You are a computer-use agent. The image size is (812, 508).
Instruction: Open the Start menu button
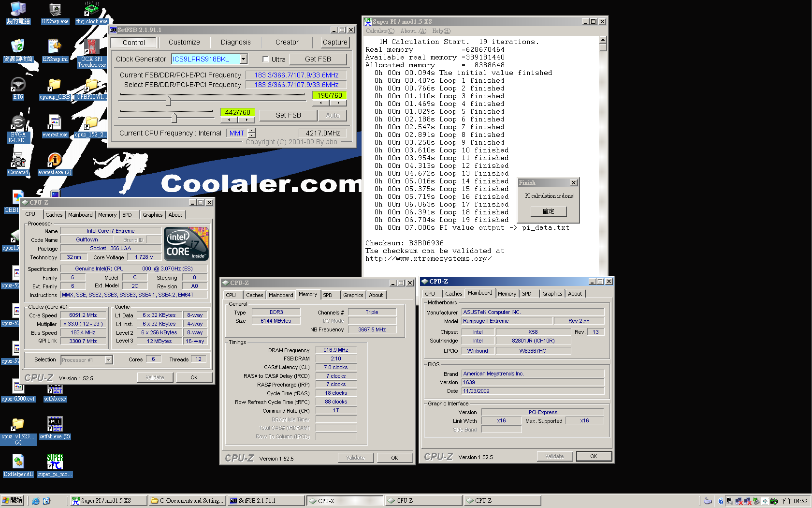pyautogui.click(x=13, y=501)
